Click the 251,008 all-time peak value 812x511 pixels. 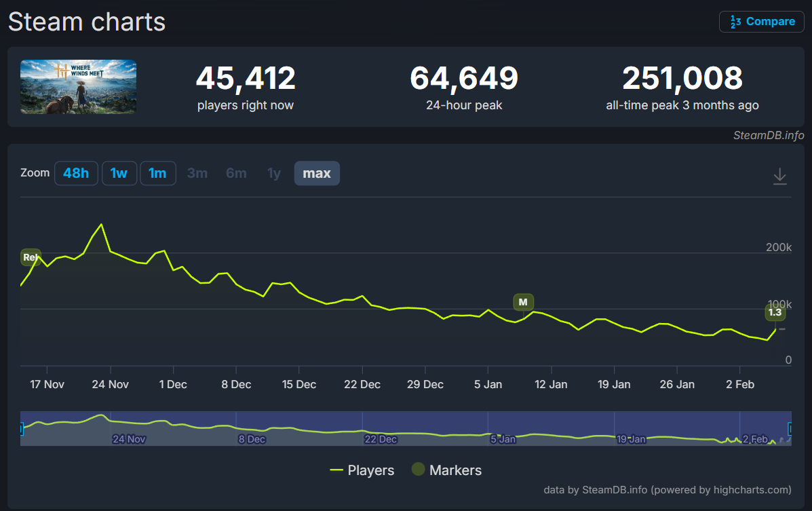(x=682, y=78)
